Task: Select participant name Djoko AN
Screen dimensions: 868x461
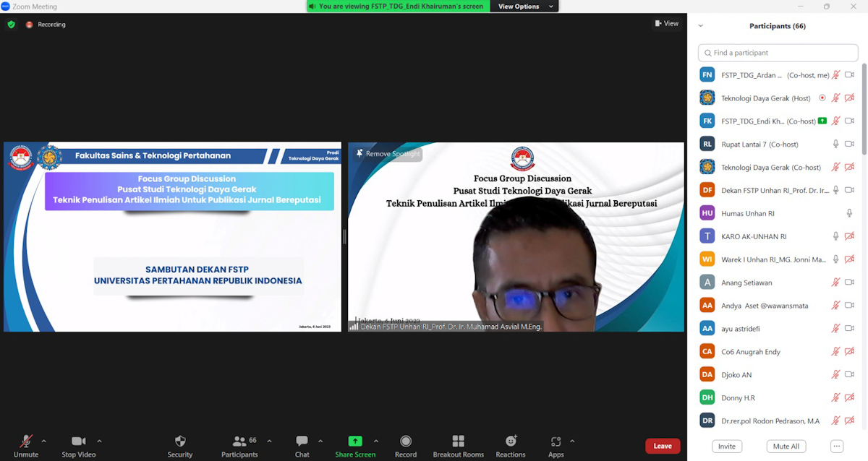Action: 736,375
